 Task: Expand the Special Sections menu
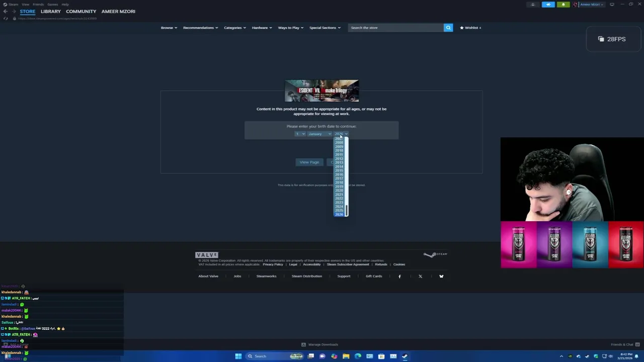coord(325,28)
